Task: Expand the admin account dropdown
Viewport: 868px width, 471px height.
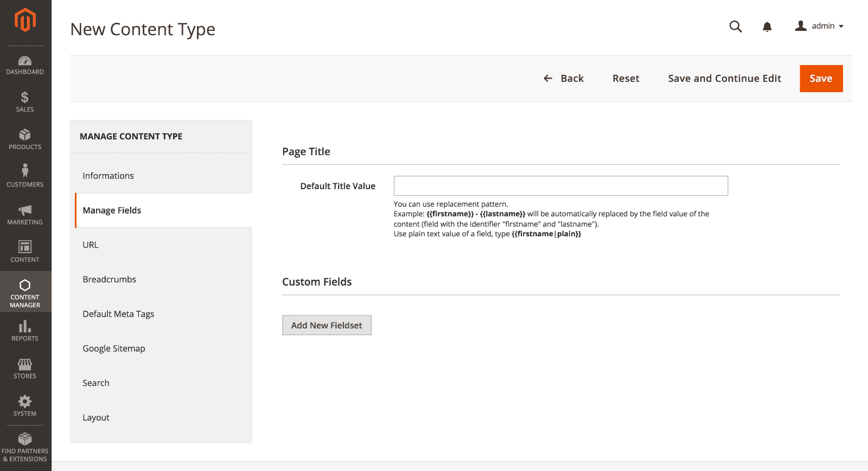Action: pos(819,26)
